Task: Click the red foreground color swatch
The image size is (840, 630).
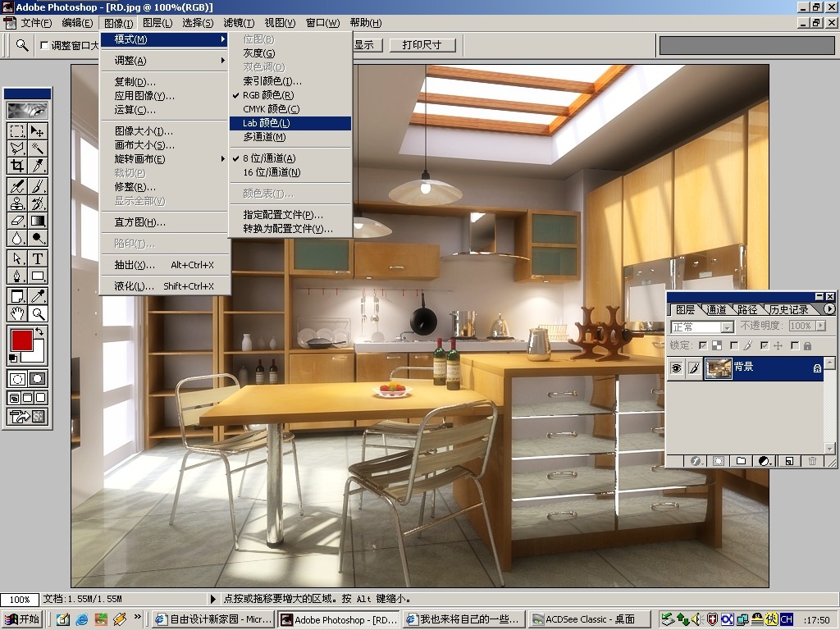Action: click(21, 338)
